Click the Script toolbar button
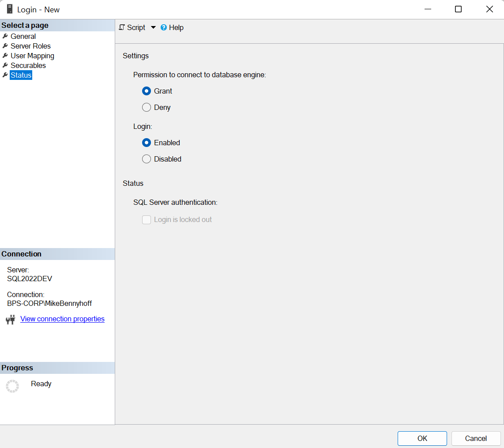Screen dimensions: 504x448 click(132, 27)
